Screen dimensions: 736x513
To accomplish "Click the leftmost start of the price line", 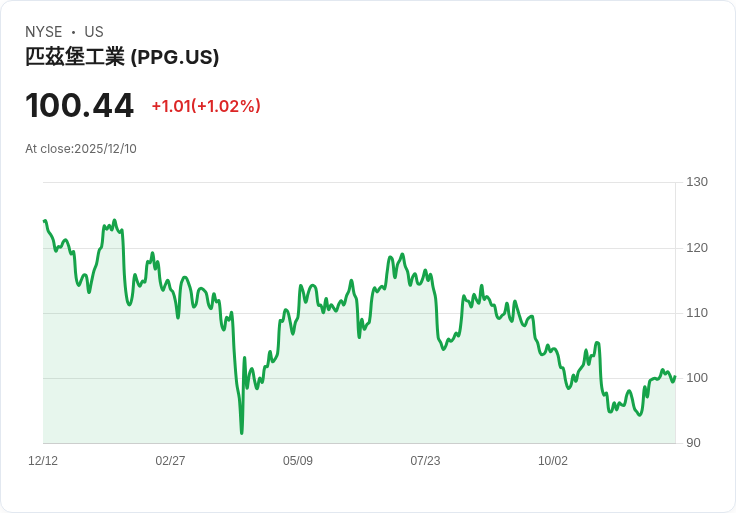I will tap(44, 221).
